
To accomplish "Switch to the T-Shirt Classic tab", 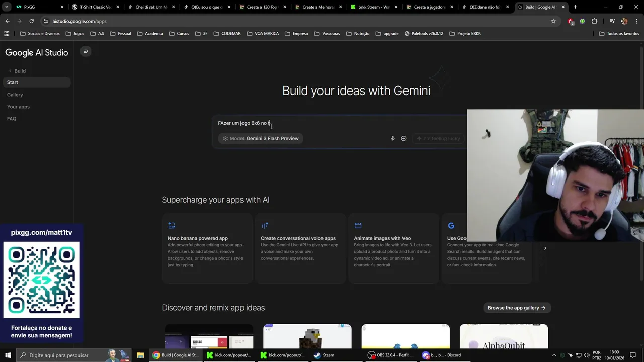I will pyautogui.click(x=95, y=7).
